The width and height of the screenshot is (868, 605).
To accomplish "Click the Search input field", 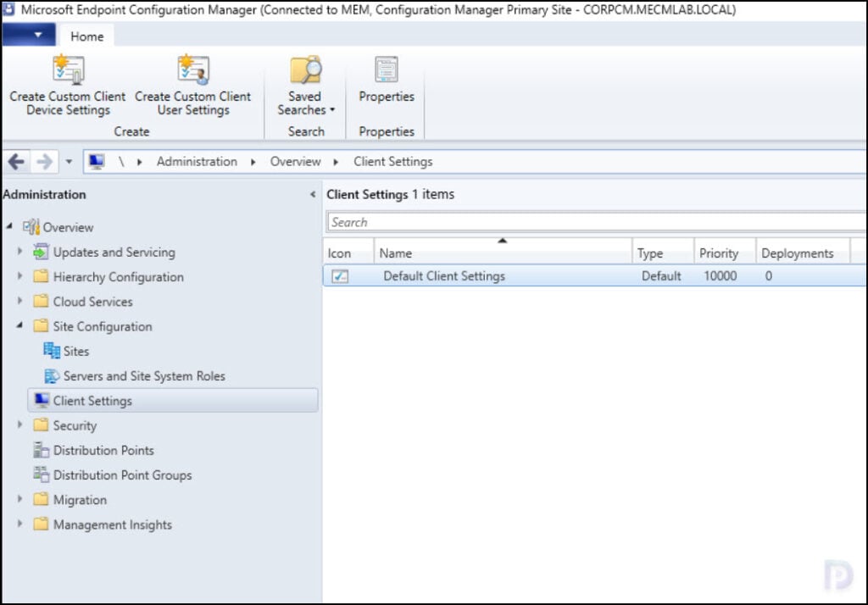I will pos(597,222).
